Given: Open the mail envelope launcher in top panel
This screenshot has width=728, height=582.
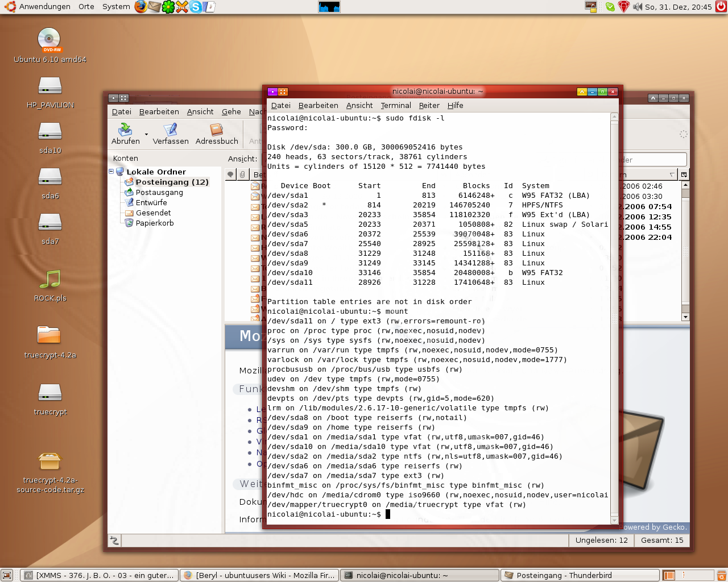Looking at the screenshot, I should 154,7.
